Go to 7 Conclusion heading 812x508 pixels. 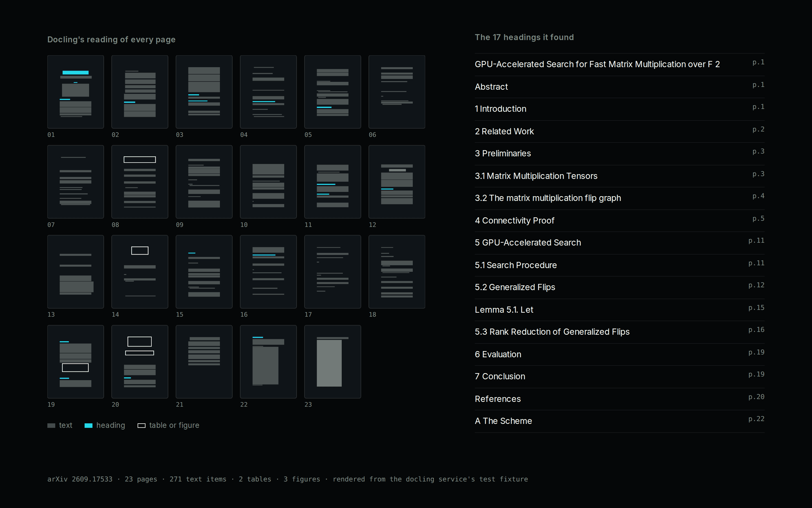click(619, 377)
